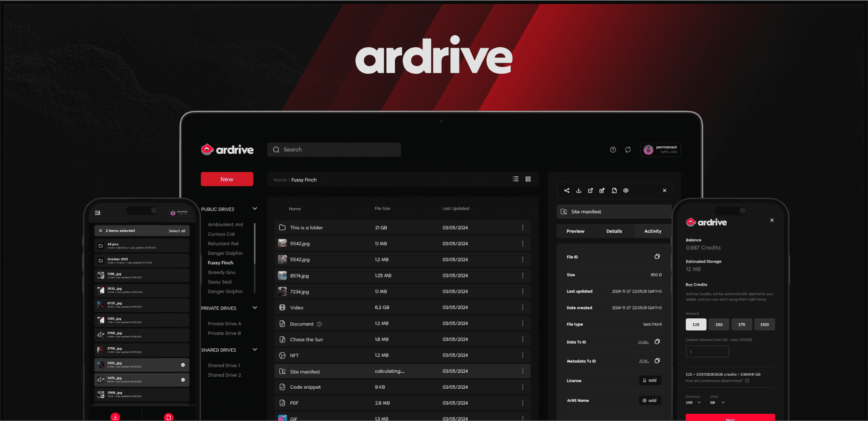Collapse the Private Drives section
Viewport: 868px width, 421px height.
(x=255, y=308)
